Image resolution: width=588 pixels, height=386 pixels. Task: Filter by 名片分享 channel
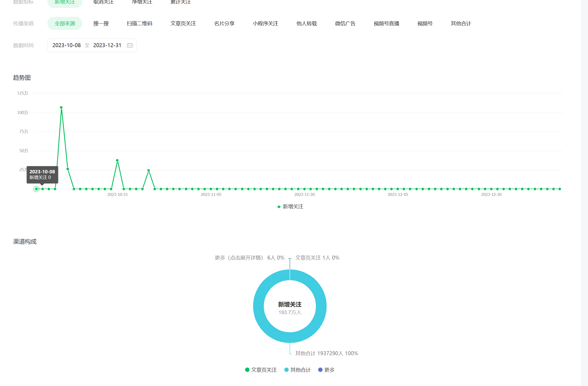[224, 24]
